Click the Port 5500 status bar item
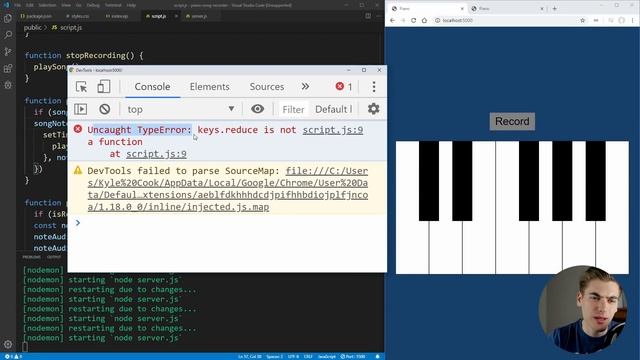The image size is (640, 360). click(x=353, y=356)
